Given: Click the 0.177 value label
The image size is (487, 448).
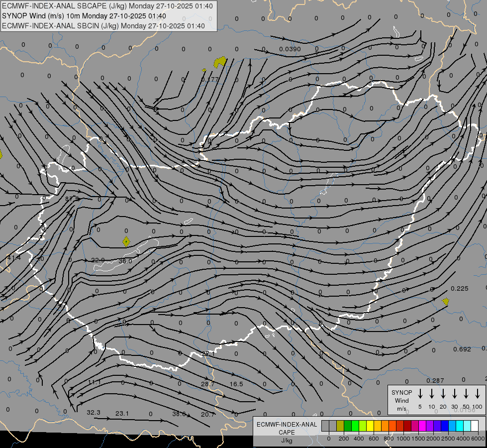Looking at the screenshot, I should tap(210, 79).
